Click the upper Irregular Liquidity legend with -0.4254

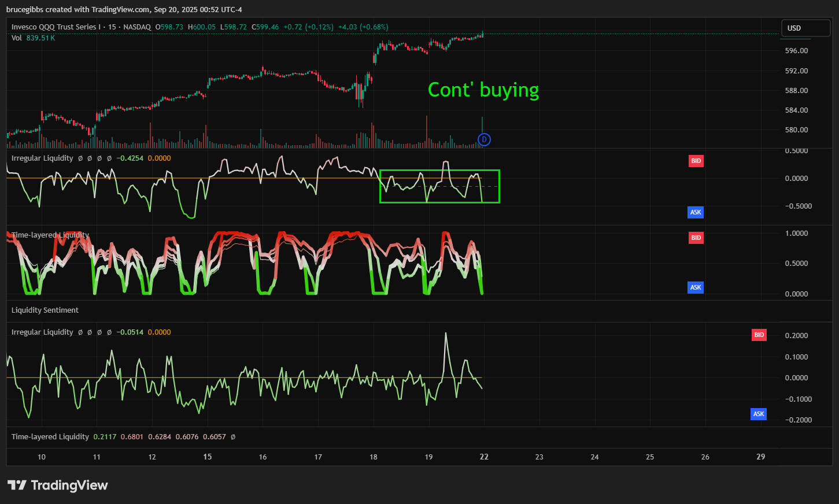click(x=91, y=158)
